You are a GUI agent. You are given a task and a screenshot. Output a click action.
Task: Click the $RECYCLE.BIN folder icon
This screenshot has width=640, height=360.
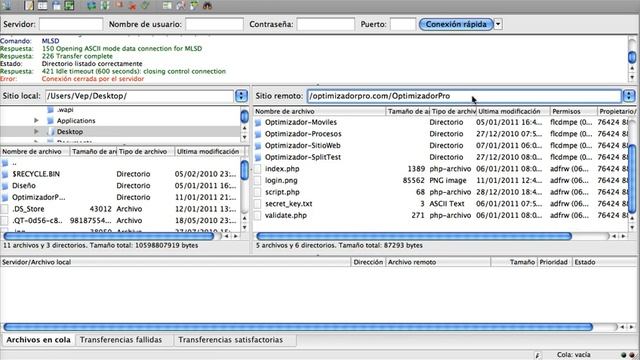pyautogui.click(x=5, y=174)
